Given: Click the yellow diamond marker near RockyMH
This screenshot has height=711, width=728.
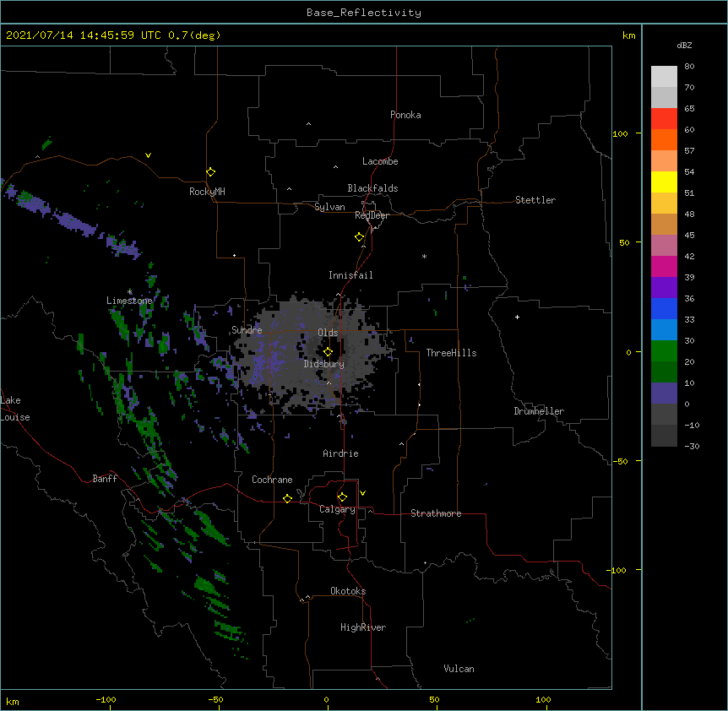Looking at the screenshot, I should (210, 172).
